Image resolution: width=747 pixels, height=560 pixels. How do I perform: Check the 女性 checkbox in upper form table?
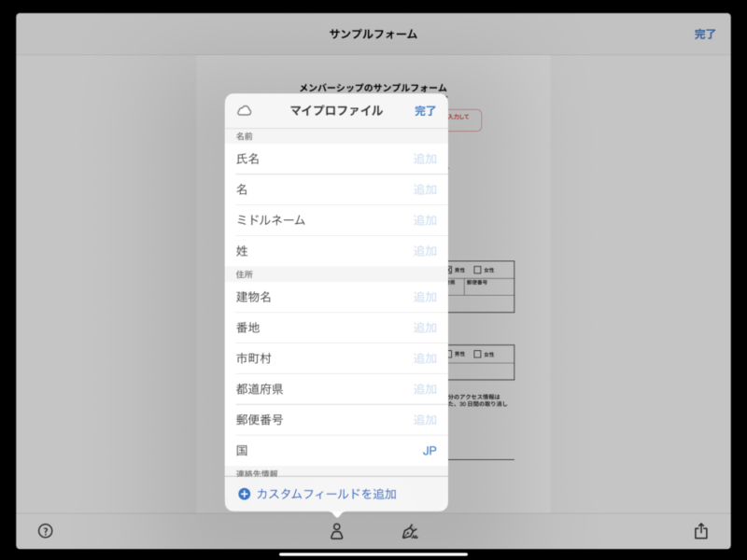click(x=477, y=270)
